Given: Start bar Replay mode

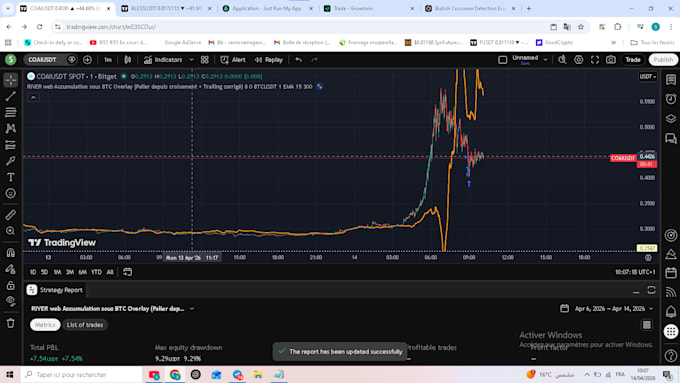Looking at the screenshot, I should tap(268, 60).
